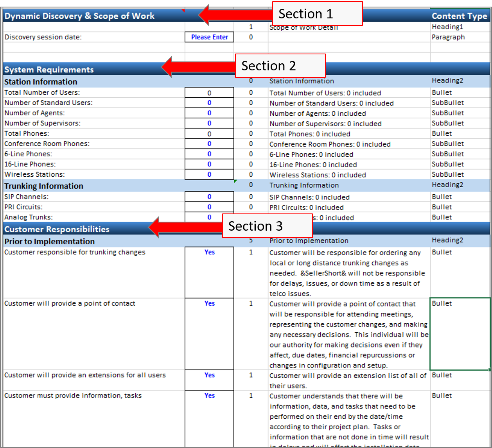
Task: Select the Number of Agents value cell
Action: [x=209, y=113]
